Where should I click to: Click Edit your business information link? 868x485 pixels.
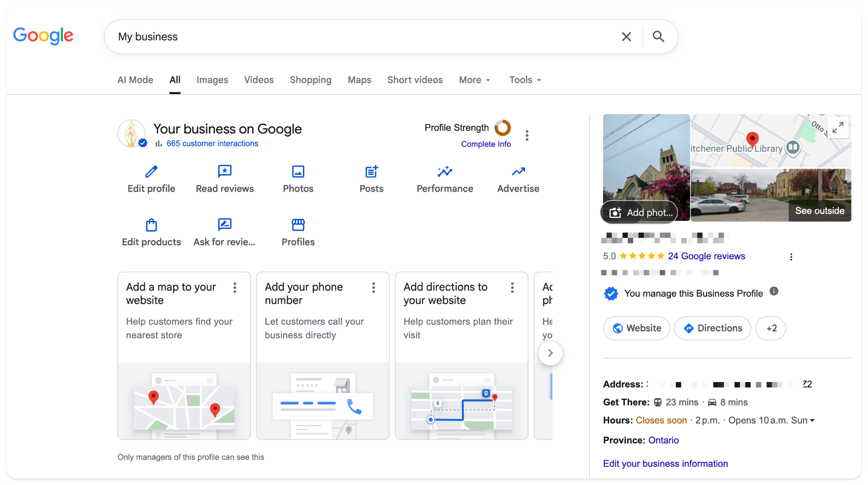(665, 464)
